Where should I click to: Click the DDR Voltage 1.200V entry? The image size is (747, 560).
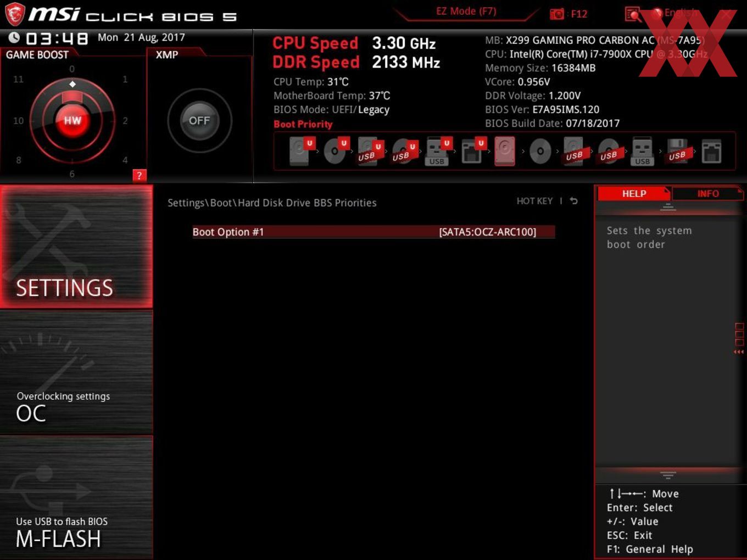533,96
